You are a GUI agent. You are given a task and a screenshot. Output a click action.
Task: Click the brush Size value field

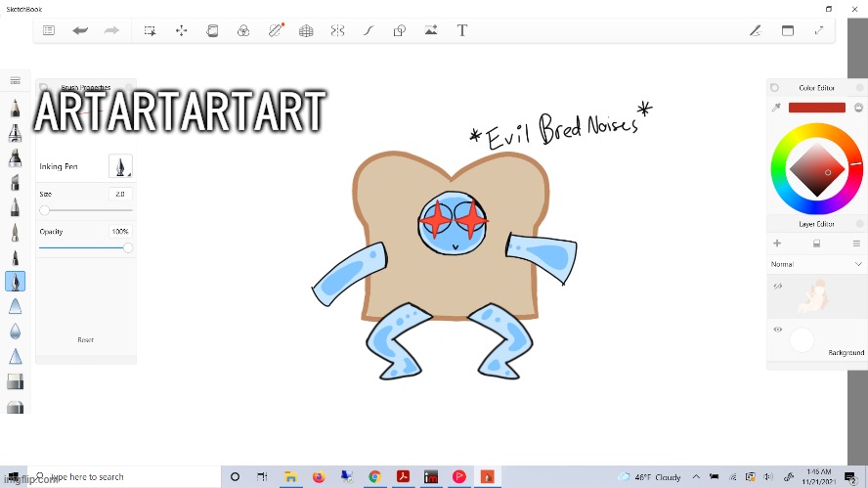pos(120,194)
